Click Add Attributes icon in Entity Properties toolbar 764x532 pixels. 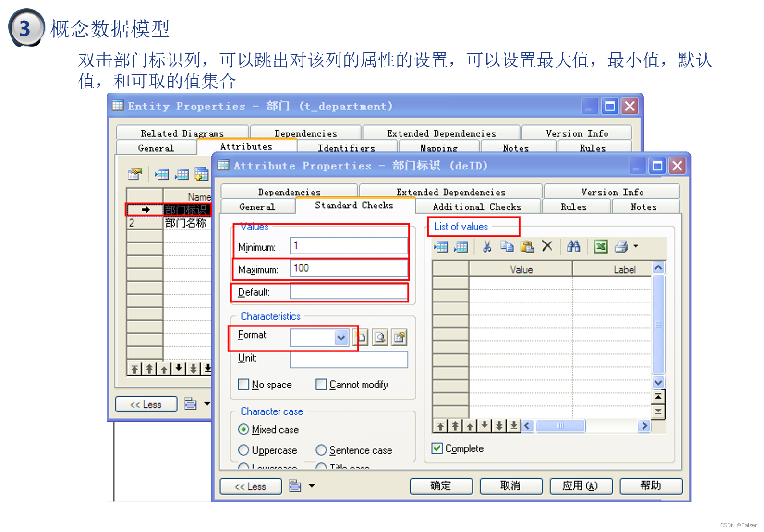[202, 174]
